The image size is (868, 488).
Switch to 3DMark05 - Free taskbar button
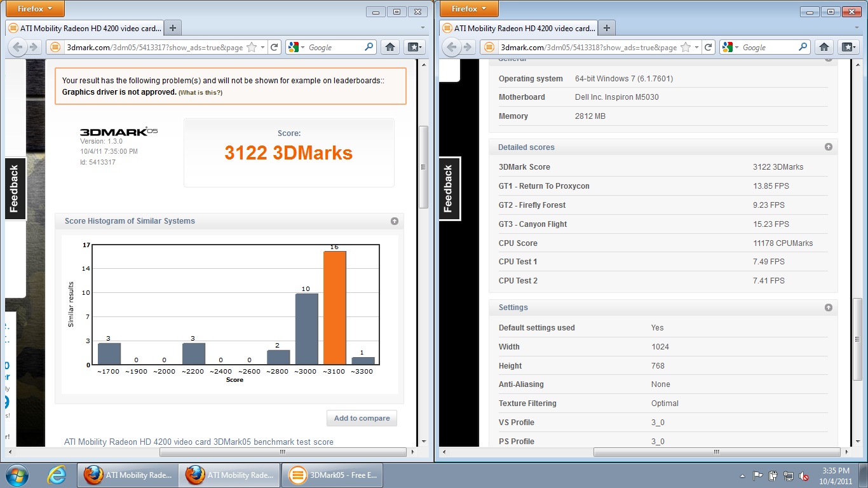(332, 475)
